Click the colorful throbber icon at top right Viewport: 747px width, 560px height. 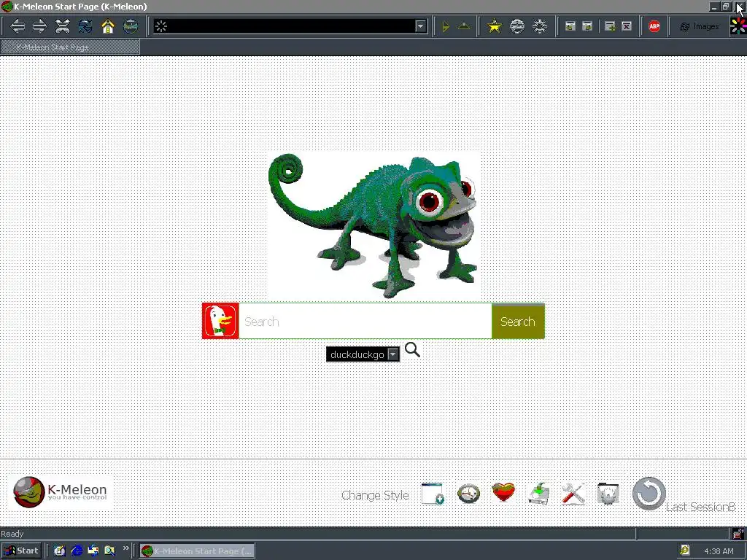coord(738,27)
